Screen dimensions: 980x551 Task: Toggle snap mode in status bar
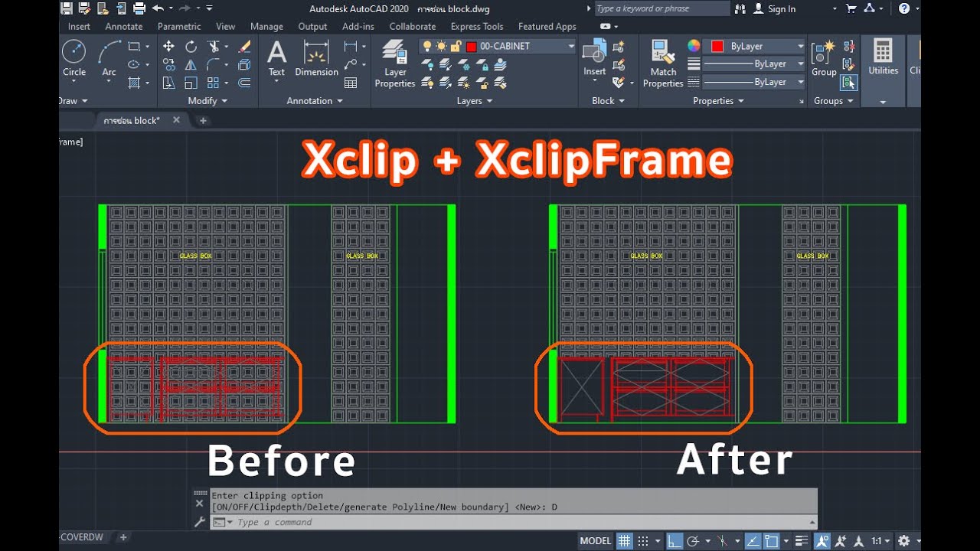(643, 541)
